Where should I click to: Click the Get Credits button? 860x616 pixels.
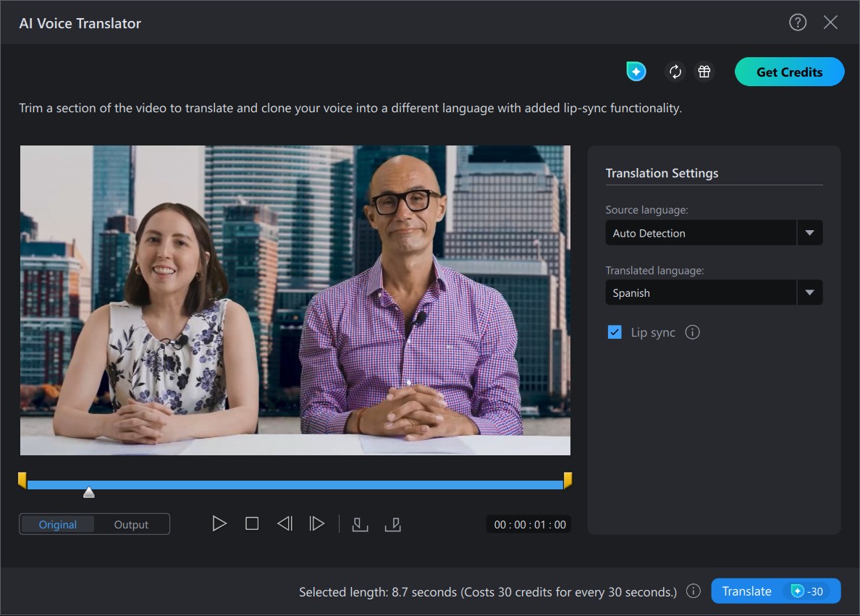tap(789, 72)
